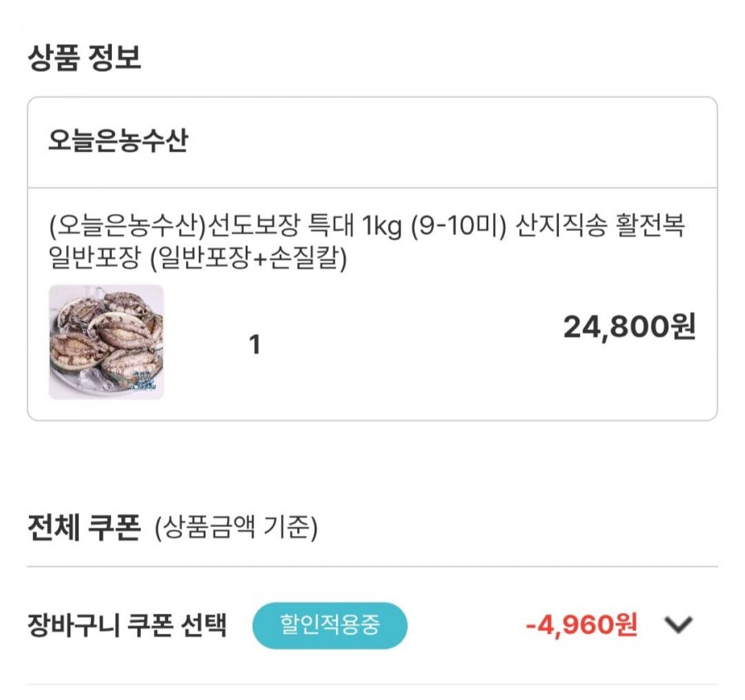Click the product quantity number 1
Screen dimensions: 745x700
click(255, 345)
